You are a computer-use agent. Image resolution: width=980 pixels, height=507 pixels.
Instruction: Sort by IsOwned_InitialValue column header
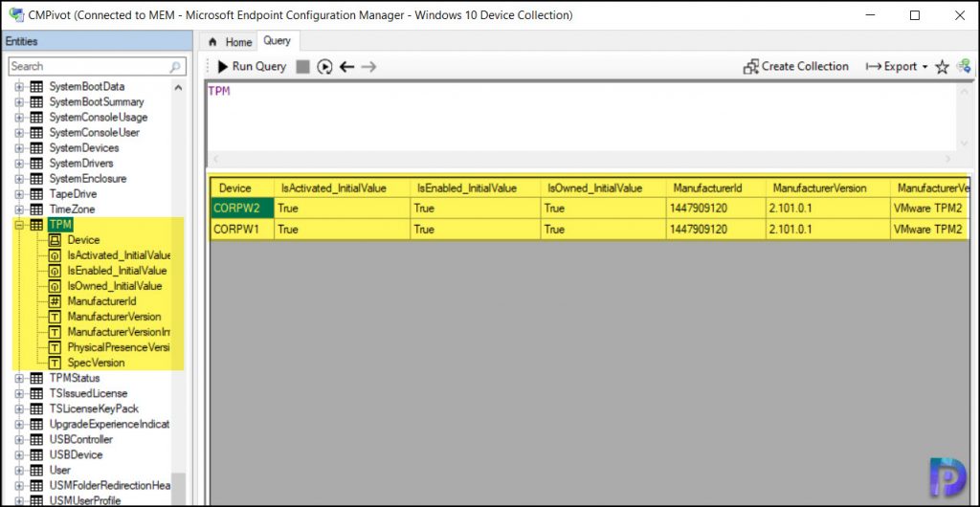[x=603, y=187]
